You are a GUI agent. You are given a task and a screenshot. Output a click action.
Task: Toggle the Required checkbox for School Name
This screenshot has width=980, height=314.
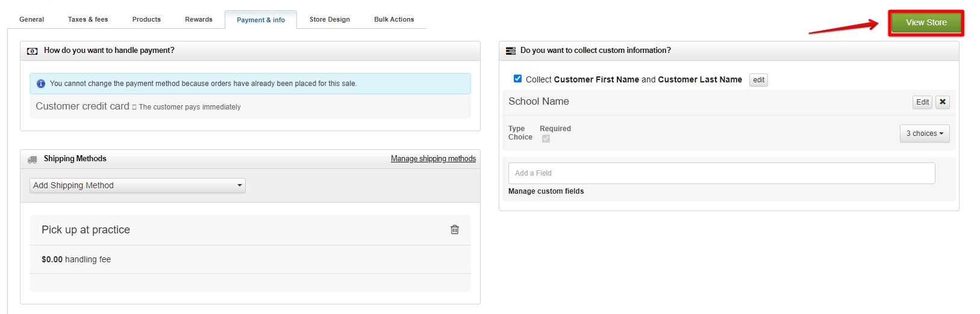(x=546, y=138)
